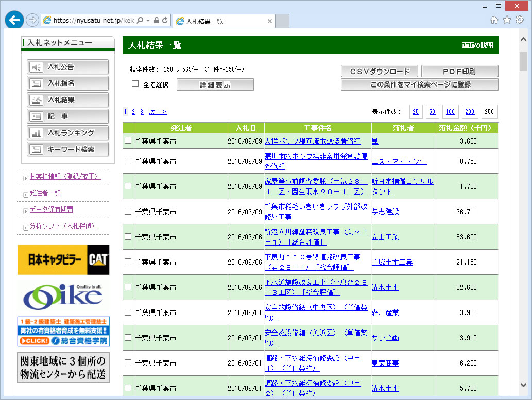Screen dimensions: 532x400
Task: Set display count to 100
Action: coord(450,112)
